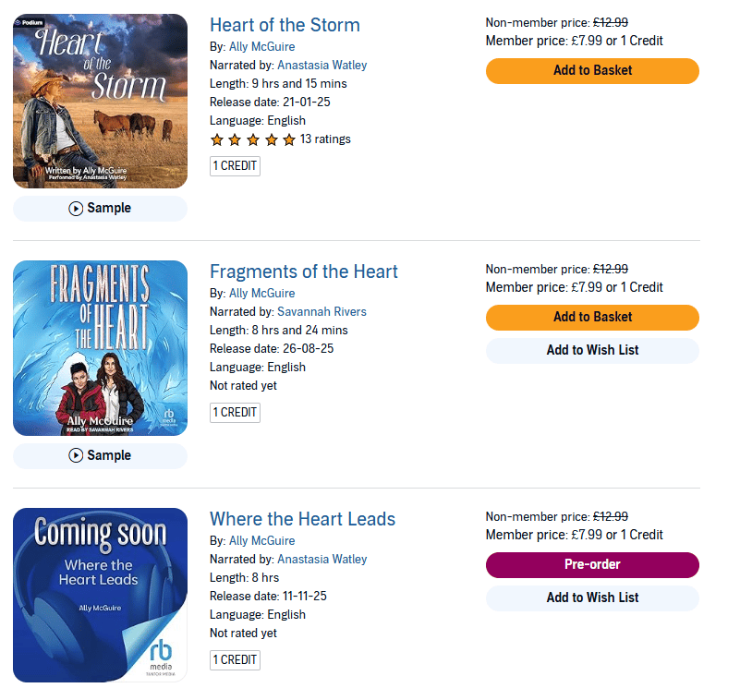The height and width of the screenshot is (700, 740).
Task: Open Fragments of the Heart cover image
Action: pos(100,347)
